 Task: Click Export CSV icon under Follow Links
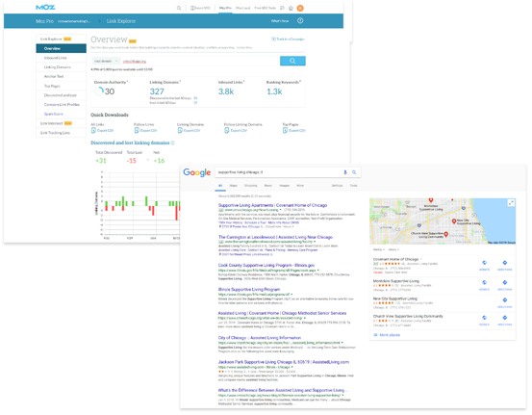pos(137,130)
